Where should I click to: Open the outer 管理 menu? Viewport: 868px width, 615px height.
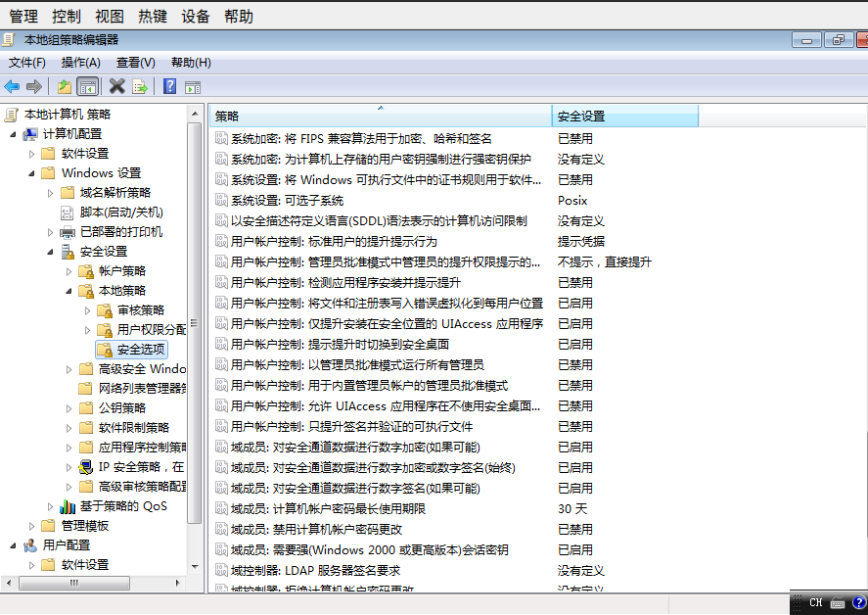[23, 17]
